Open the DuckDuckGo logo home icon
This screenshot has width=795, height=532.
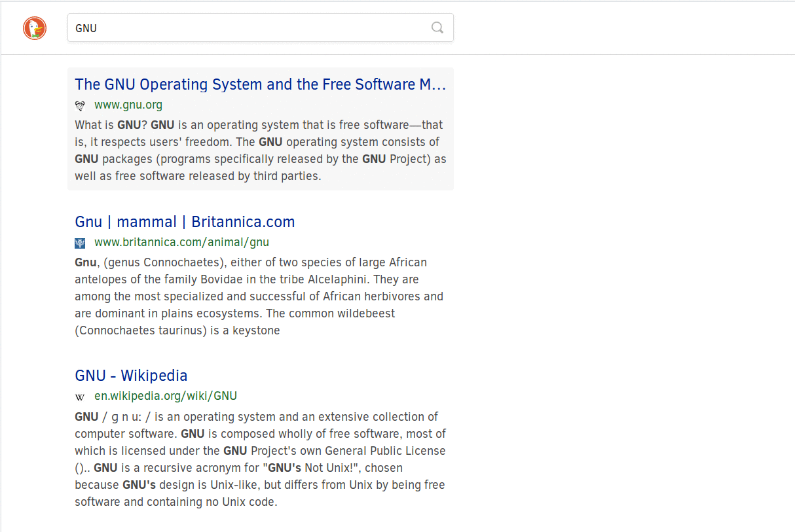35,28
